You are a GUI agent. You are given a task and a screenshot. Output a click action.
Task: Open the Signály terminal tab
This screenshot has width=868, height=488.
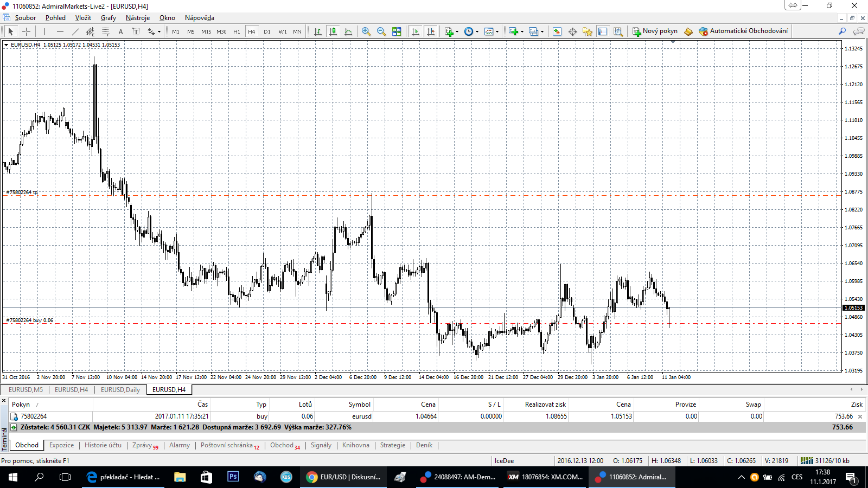(321, 445)
